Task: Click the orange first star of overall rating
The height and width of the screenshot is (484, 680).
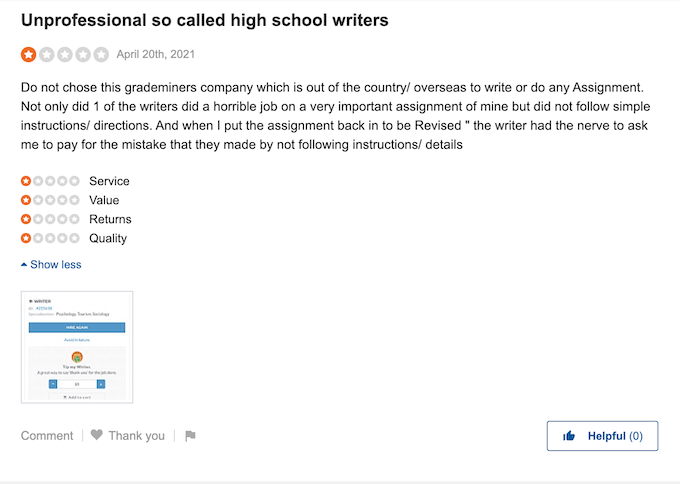Action: click(29, 55)
